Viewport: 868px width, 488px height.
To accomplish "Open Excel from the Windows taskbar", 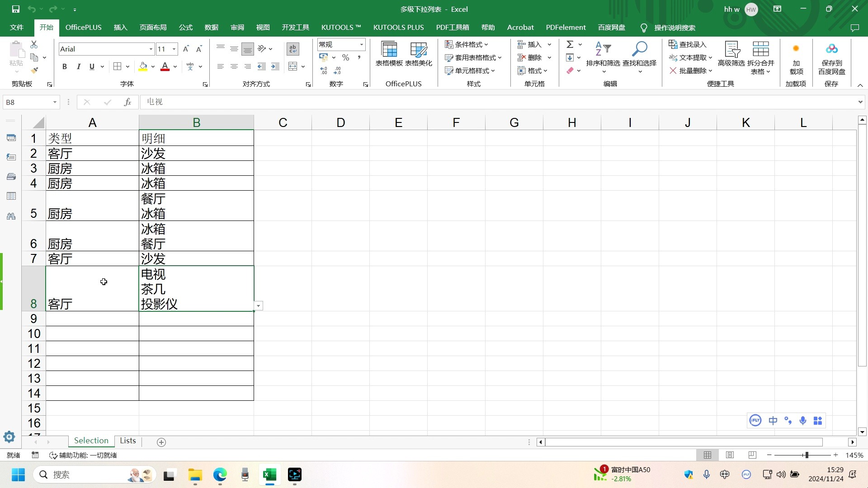I will click(x=269, y=475).
